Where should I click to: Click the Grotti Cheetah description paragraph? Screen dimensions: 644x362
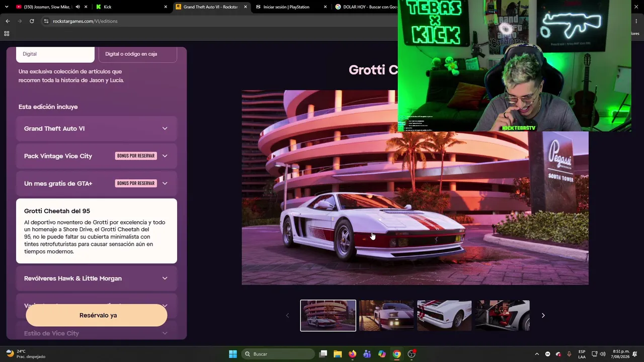click(x=95, y=237)
